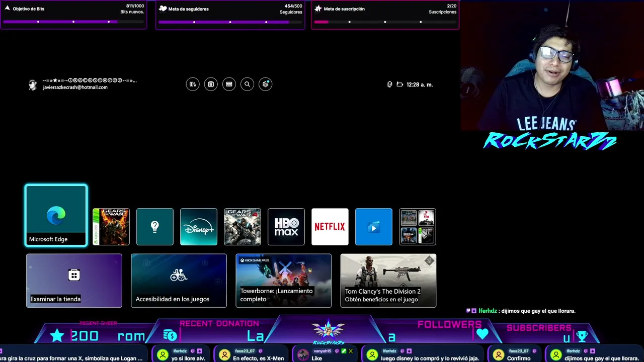Viewport: 644px width, 362px height.
Task: Click the Meta de suscripción progress bar
Action: pyautogui.click(x=385, y=22)
